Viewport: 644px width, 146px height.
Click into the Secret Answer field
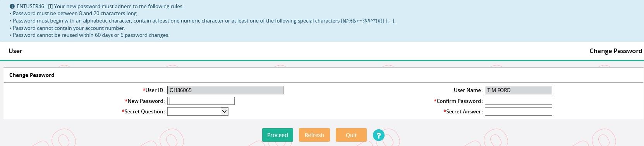coord(518,111)
